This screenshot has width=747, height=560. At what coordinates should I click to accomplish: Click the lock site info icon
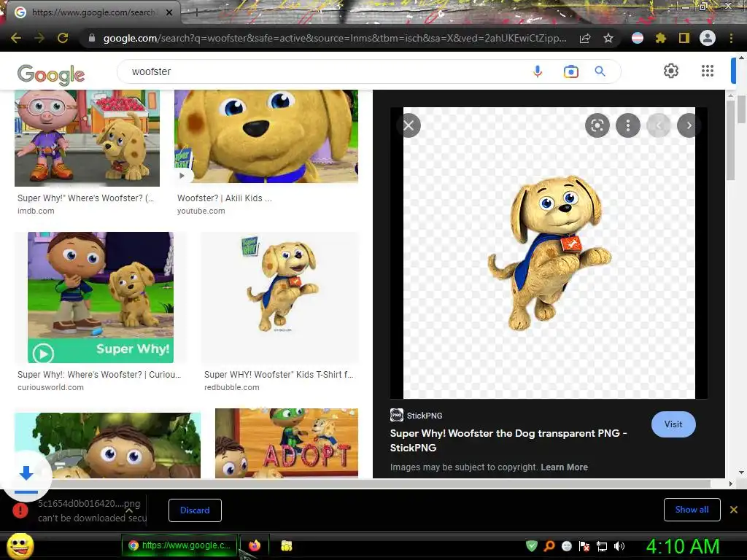point(92,38)
